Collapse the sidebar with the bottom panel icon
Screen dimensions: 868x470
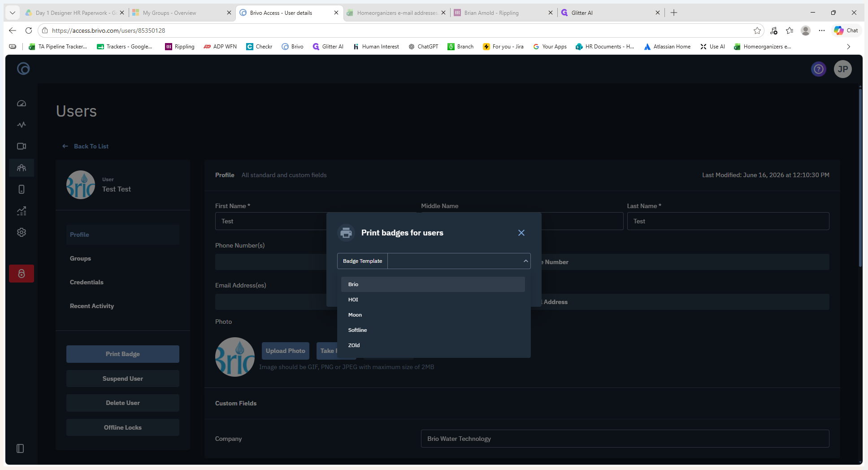20,448
